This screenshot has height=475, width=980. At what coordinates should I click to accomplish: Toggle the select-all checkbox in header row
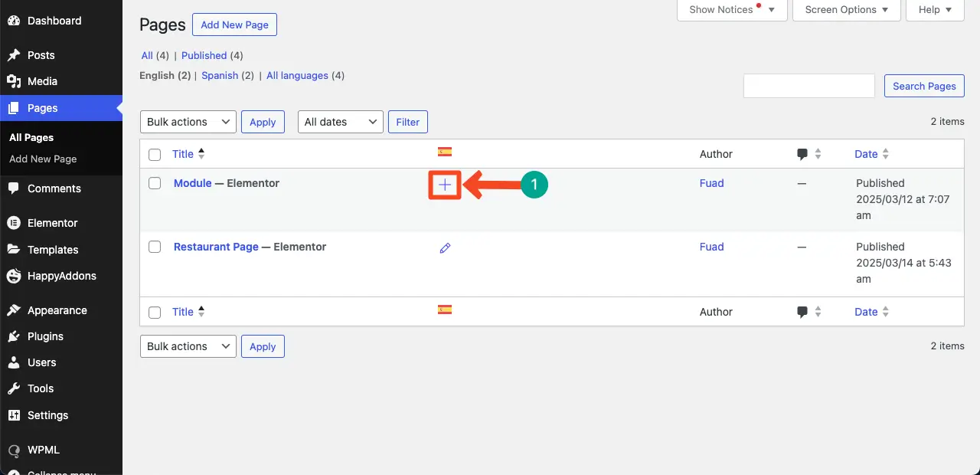pos(155,155)
